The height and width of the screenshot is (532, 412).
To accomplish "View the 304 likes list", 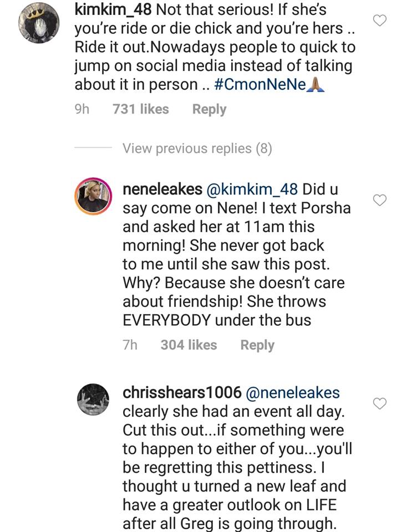I will 189,345.
